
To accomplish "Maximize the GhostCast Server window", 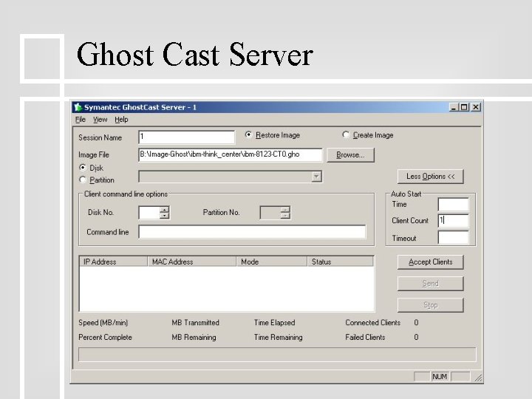I will (x=464, y=107).
